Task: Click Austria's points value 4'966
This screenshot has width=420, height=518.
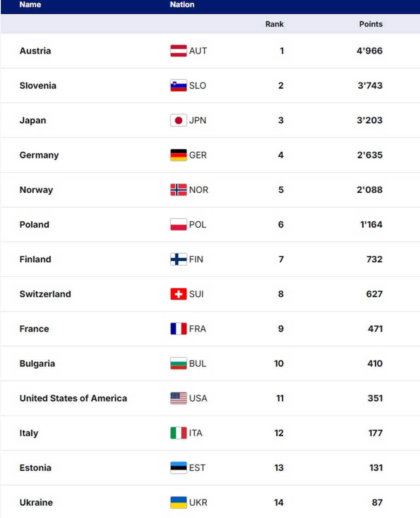Action: click(369, 51)
